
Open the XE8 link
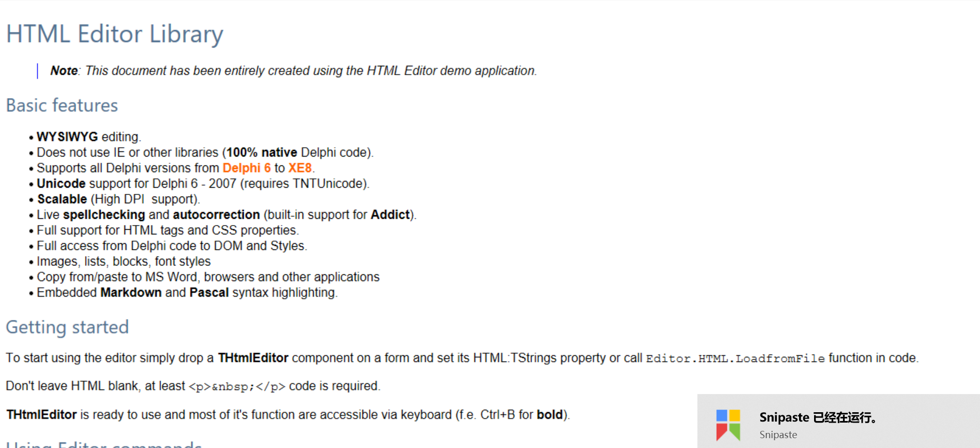pyautogui.click(x=300, y=167)
